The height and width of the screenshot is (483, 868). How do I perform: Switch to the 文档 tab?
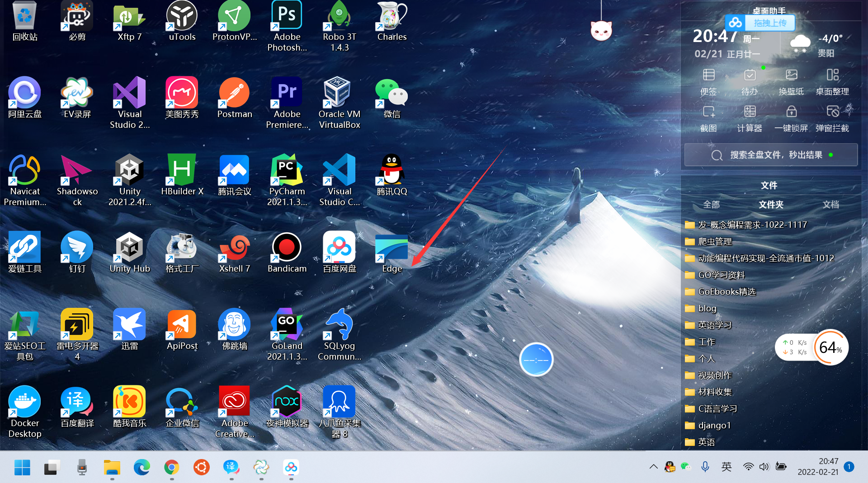[x=830, y=205]
